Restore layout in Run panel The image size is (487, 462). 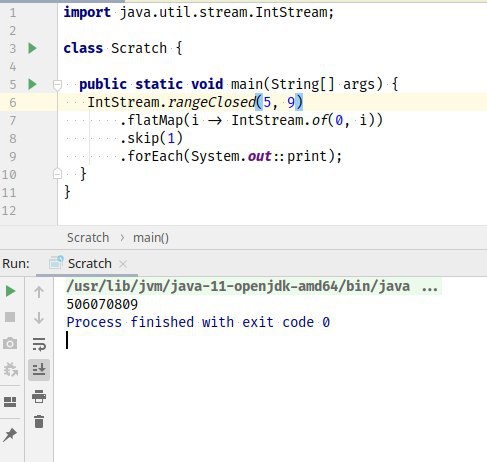(10, 402)
